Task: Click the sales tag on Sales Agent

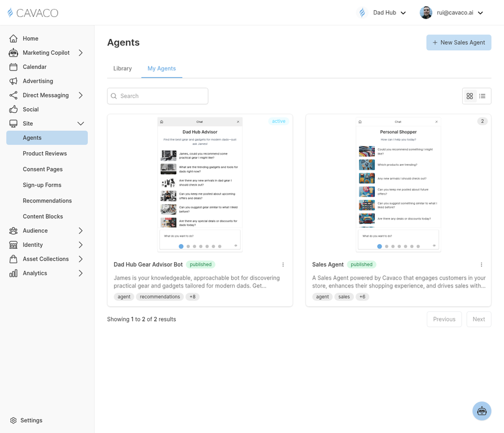Action: [344, 297]
